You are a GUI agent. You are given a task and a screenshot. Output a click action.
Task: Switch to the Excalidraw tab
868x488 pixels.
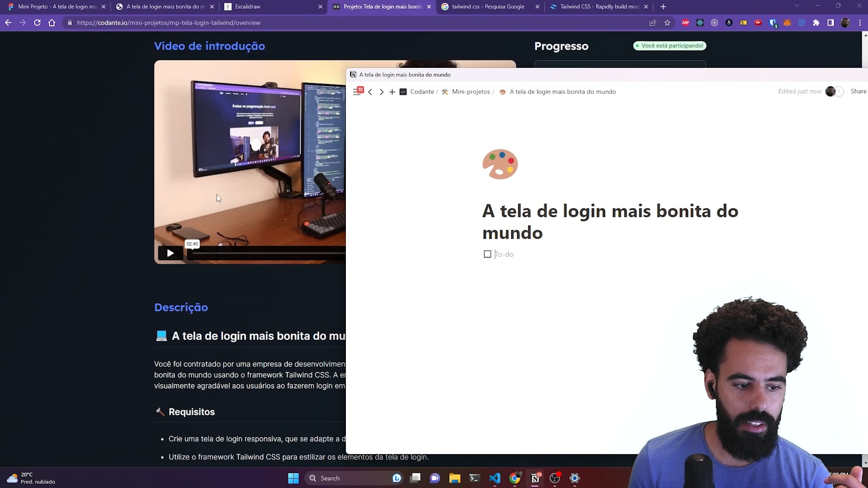pyautogui.click(x=247, y=7)
